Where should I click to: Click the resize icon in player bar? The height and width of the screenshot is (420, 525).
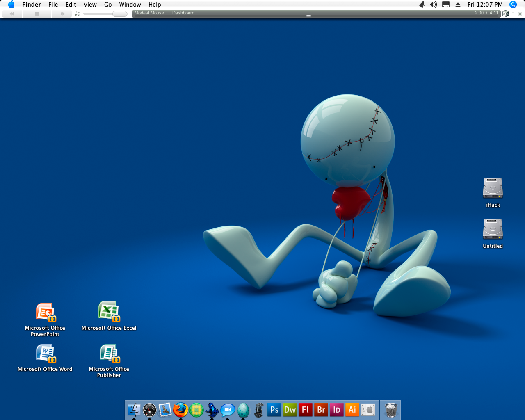pos(514,14)
